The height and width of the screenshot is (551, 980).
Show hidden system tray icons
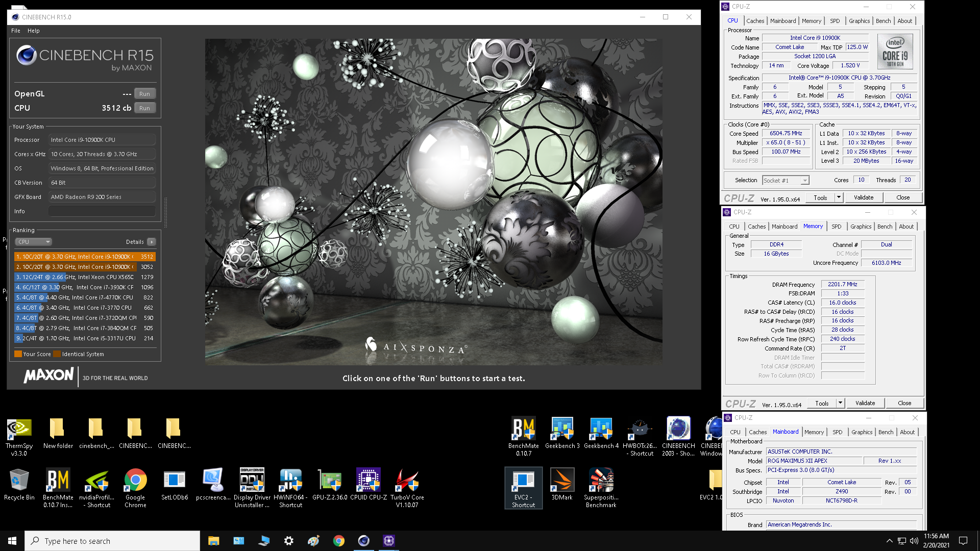click(889, 541)
